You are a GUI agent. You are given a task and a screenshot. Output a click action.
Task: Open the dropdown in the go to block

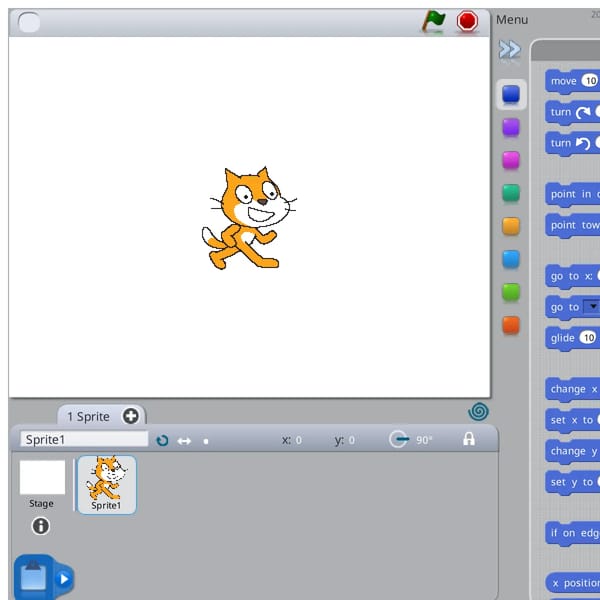[x=592, y=307]
